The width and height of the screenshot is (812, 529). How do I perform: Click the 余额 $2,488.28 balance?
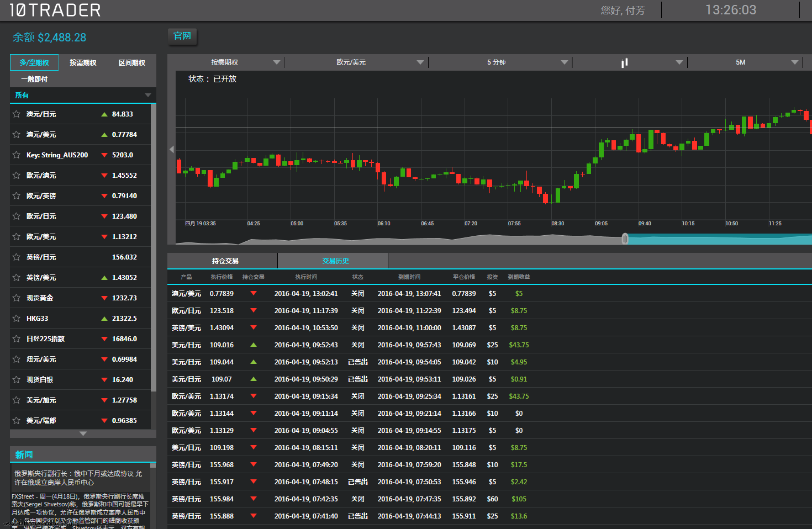point(49,38)
